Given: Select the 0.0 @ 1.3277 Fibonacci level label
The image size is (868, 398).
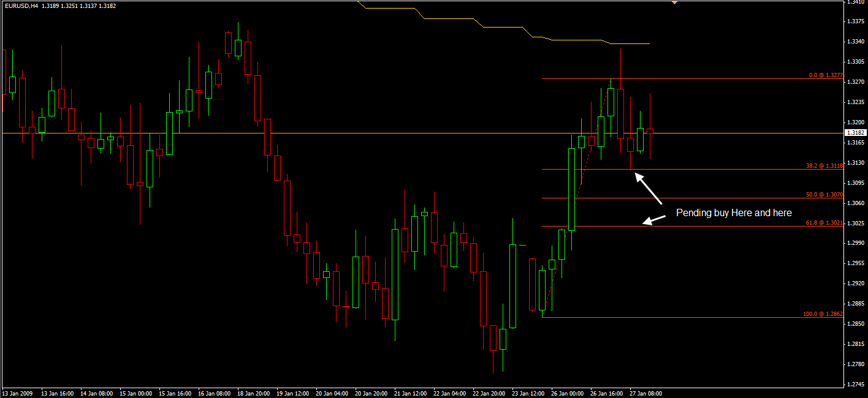Looking at the screenshot, I should [826, 75].
